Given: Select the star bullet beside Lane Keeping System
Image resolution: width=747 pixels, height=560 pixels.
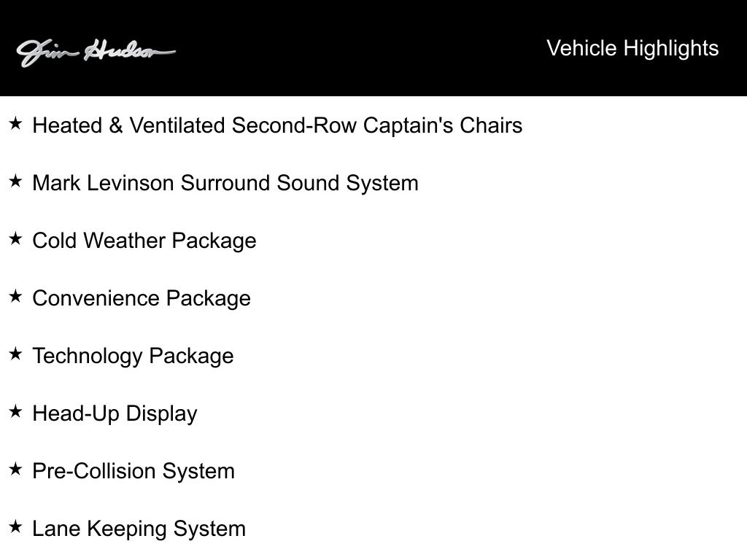Looking at the screenshot, I should [x=15, y=527].
